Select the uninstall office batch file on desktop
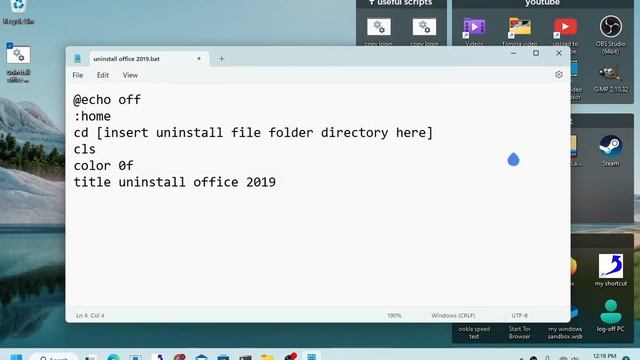 click(x=18, y=63)
